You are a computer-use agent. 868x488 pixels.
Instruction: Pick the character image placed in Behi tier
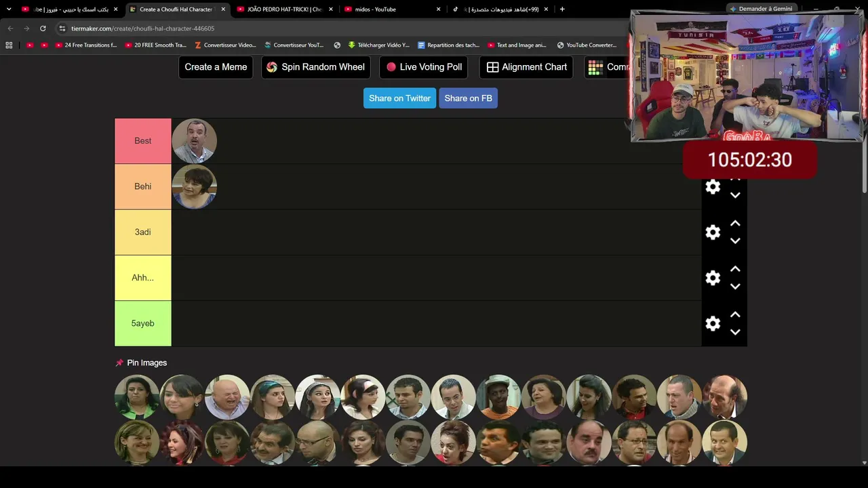click(195, 186)
